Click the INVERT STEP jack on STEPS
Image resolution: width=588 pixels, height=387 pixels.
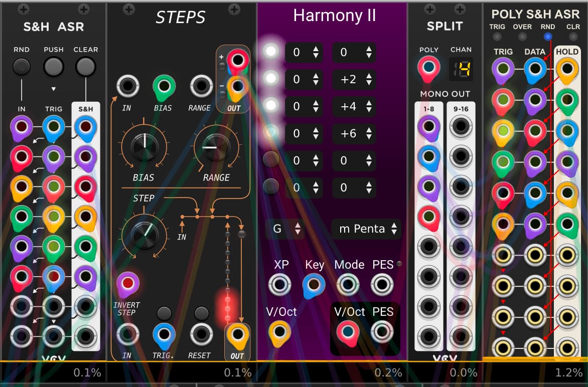point(127,283)
